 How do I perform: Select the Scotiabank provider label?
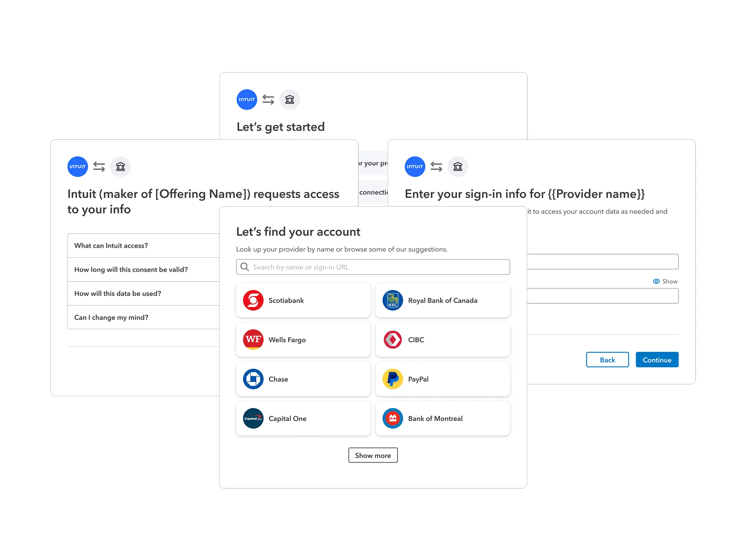[x=286, y=300]
